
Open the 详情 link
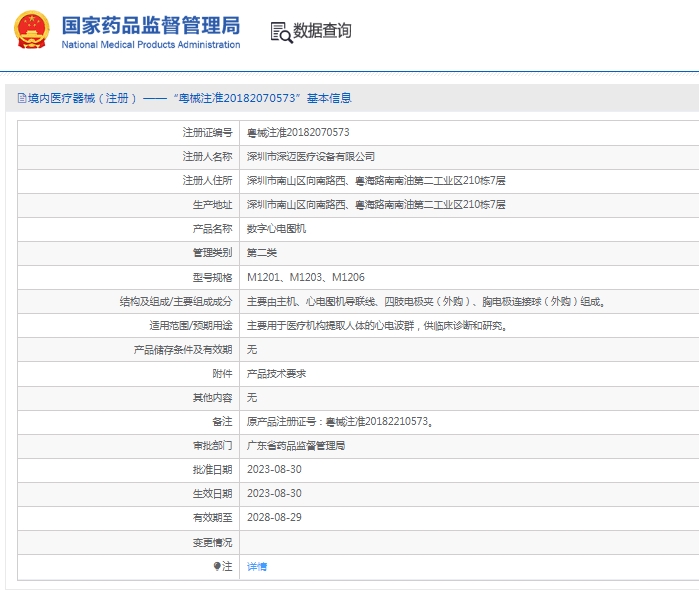(257, 567)
